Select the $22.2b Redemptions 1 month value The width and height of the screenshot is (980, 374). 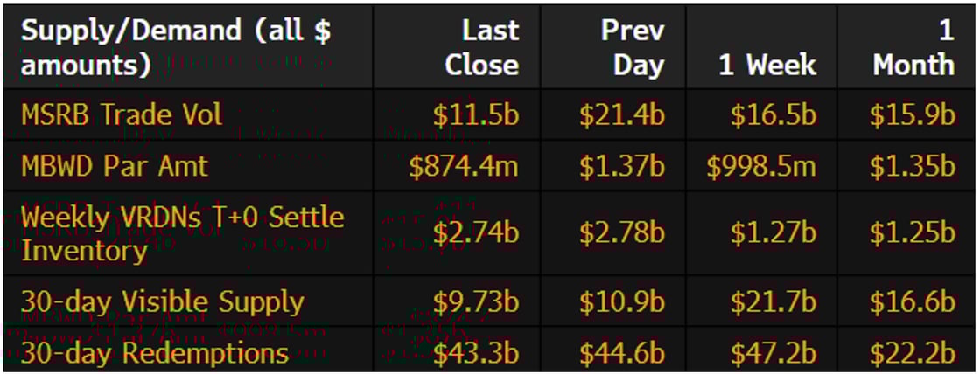point(912,353)
